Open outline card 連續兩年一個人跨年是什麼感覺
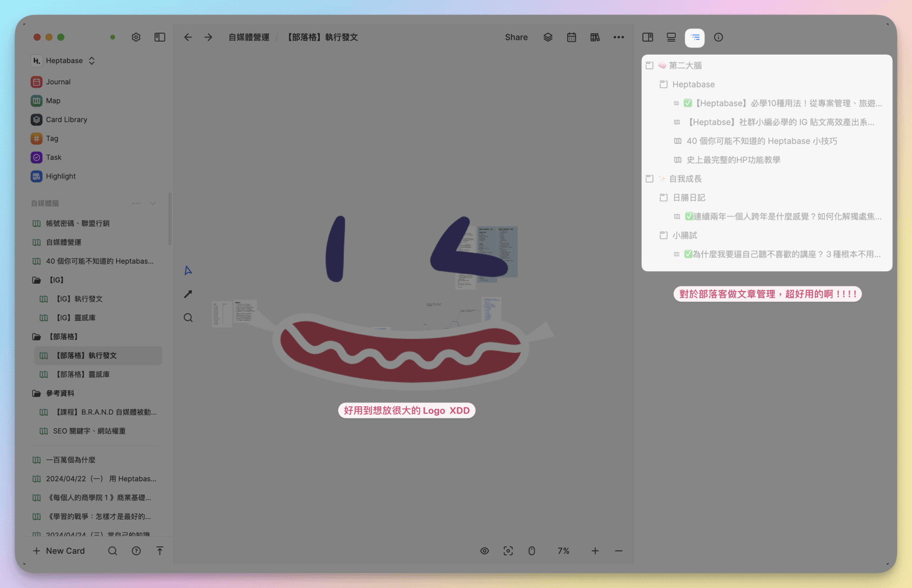The image size is (912, 588). pyautogui.click(x=777, y=216)
